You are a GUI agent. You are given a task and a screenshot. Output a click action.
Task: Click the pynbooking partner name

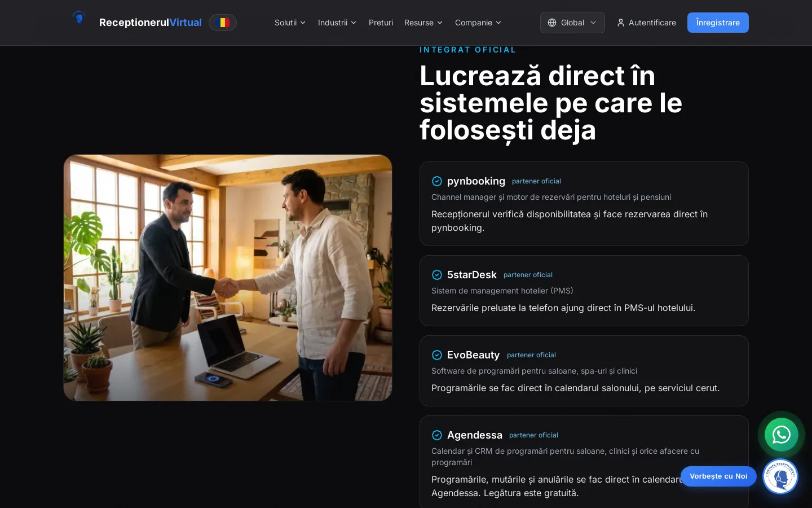[476, 181]
